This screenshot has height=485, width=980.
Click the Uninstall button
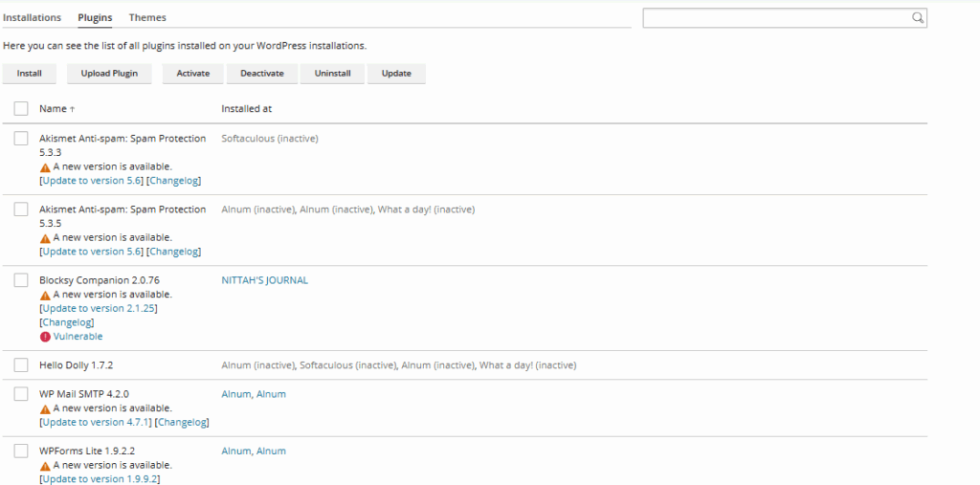332,73
